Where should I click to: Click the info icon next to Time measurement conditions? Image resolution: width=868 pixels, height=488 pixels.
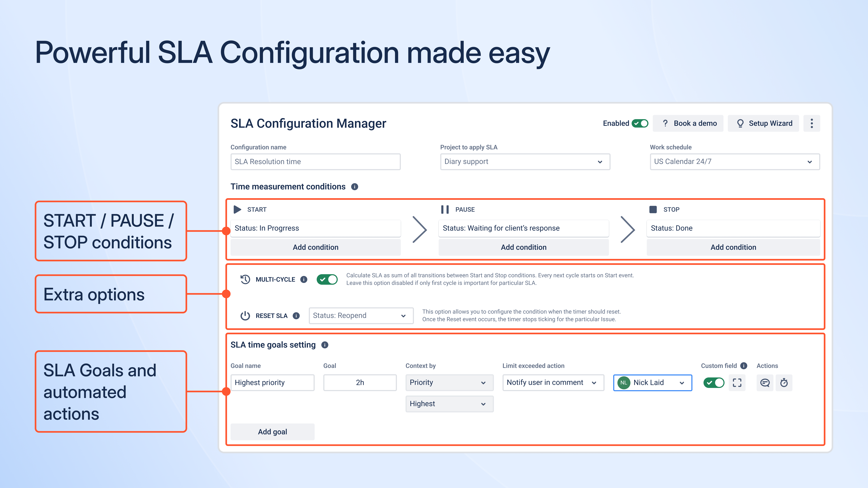tap(355, 187)
